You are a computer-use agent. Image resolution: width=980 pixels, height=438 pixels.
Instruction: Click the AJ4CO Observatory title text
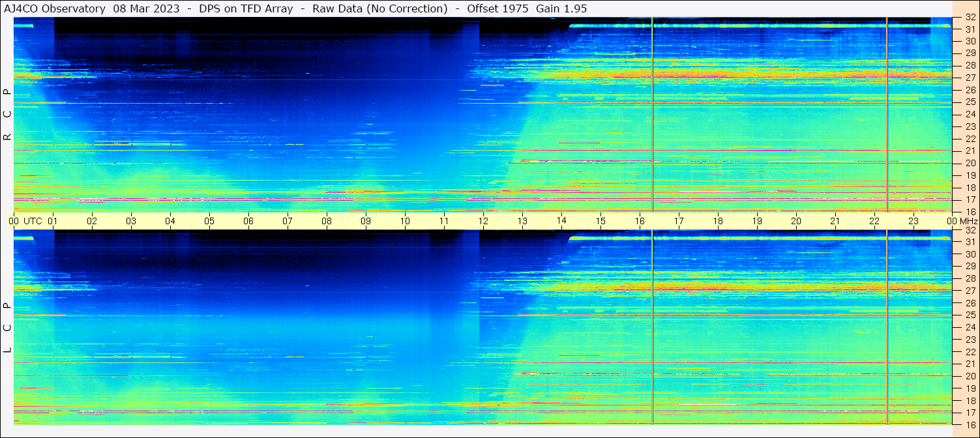click(54, 8)
